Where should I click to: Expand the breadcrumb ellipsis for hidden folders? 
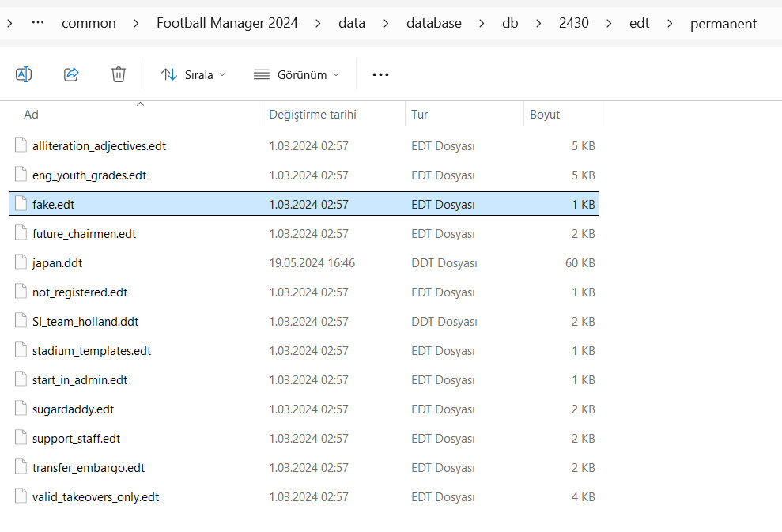(37, 23)
